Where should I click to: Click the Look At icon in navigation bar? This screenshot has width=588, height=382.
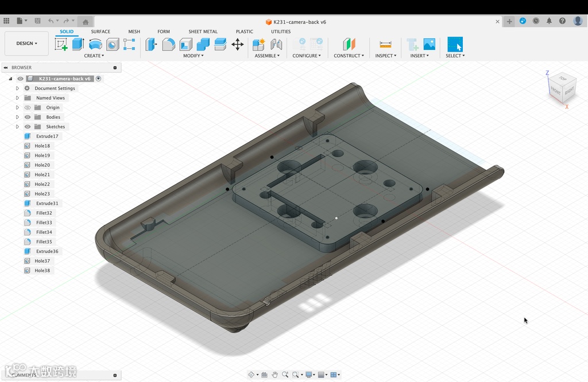click(x=264, y=375)
